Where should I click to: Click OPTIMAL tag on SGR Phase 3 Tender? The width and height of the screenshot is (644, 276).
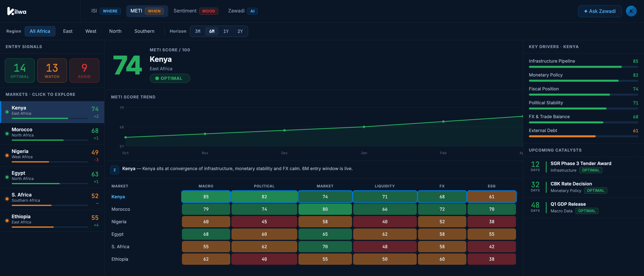[591, 170]
